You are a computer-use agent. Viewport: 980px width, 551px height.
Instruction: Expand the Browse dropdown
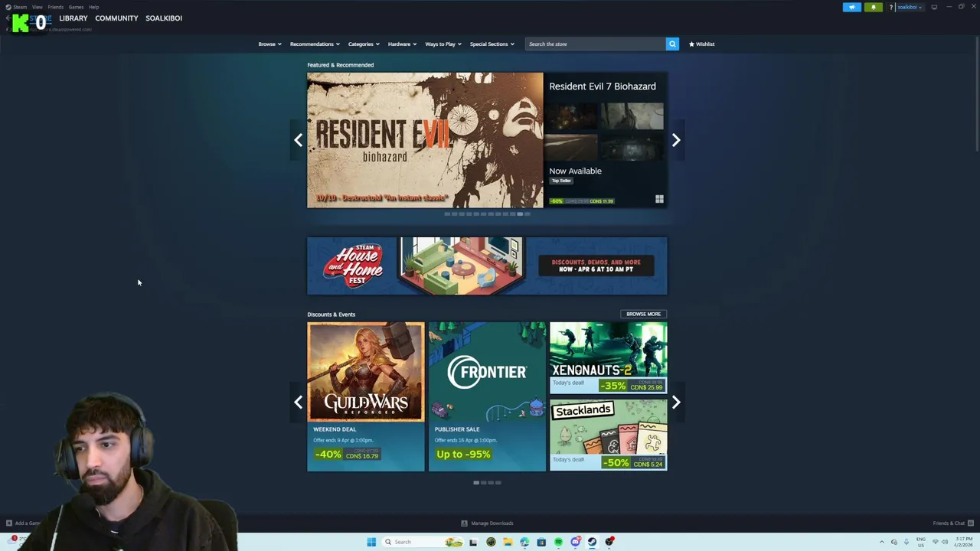(x=269, y=44)
